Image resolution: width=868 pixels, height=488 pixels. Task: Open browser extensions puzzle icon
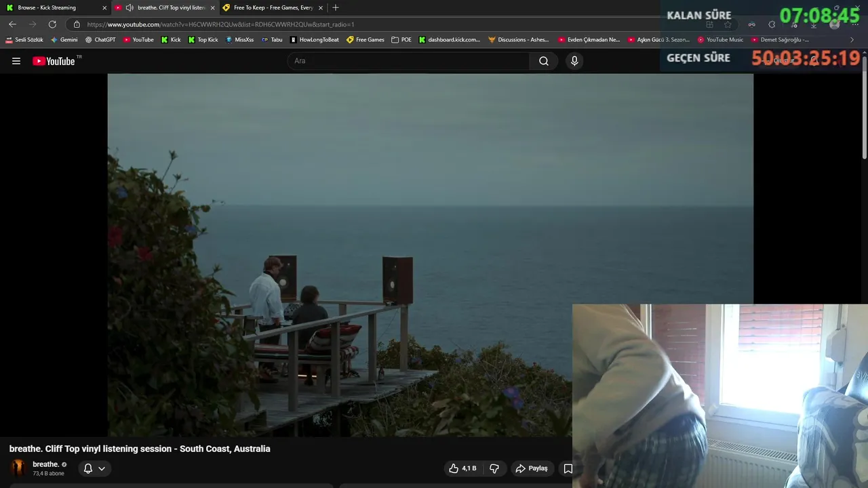click(772, 24)
